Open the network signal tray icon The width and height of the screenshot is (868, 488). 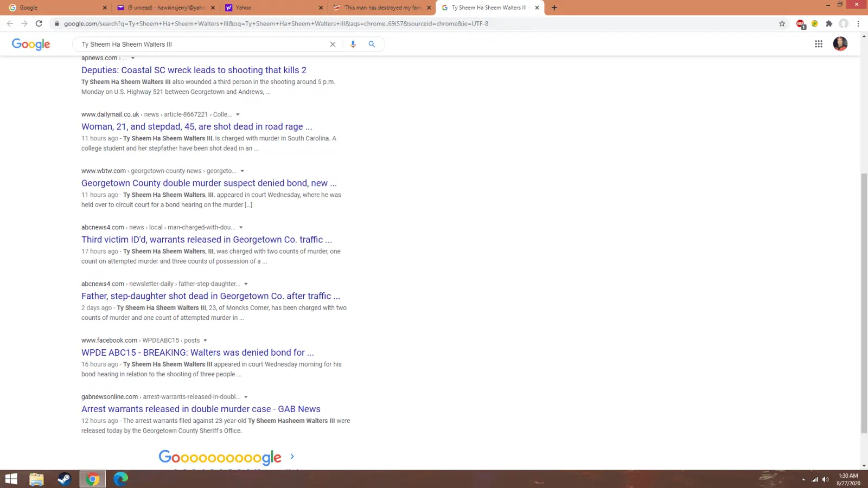coord(814,479)
